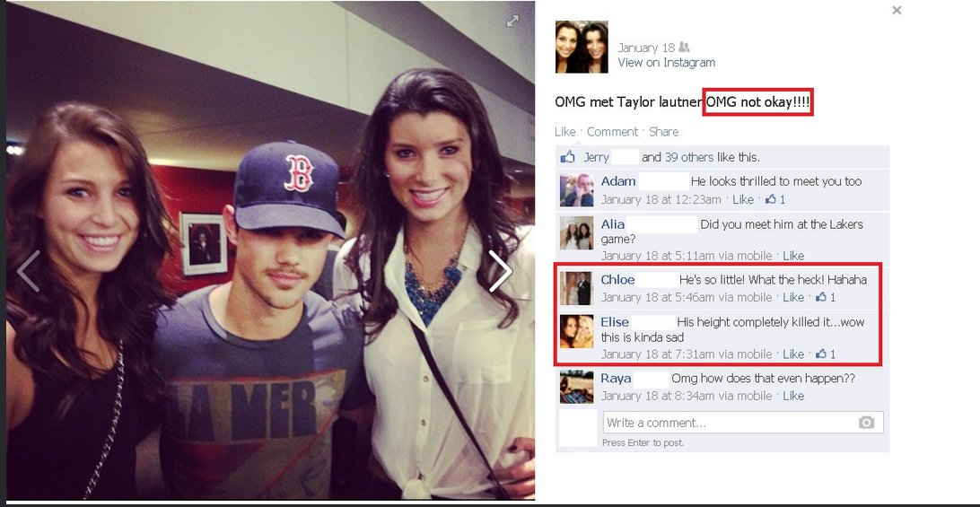Open the '39 others' likes list
The width and height of the screenshot is (980, 507).
pos(687,157)
